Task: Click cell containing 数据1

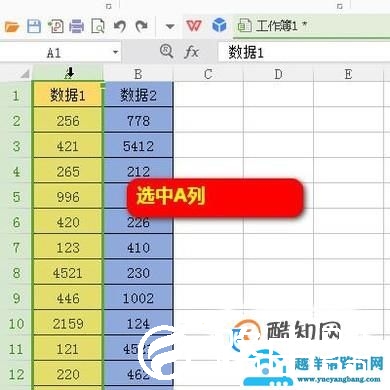Action: [x=68, y=95]
